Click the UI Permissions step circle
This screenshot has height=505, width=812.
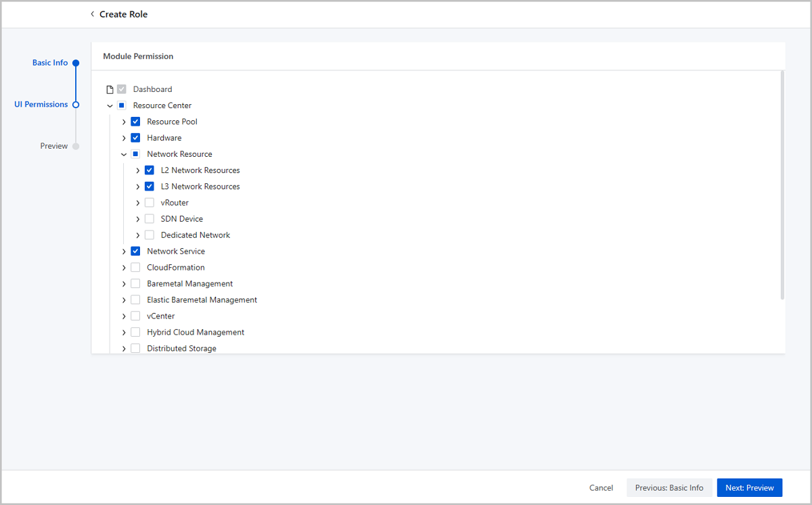coord(76,105)
